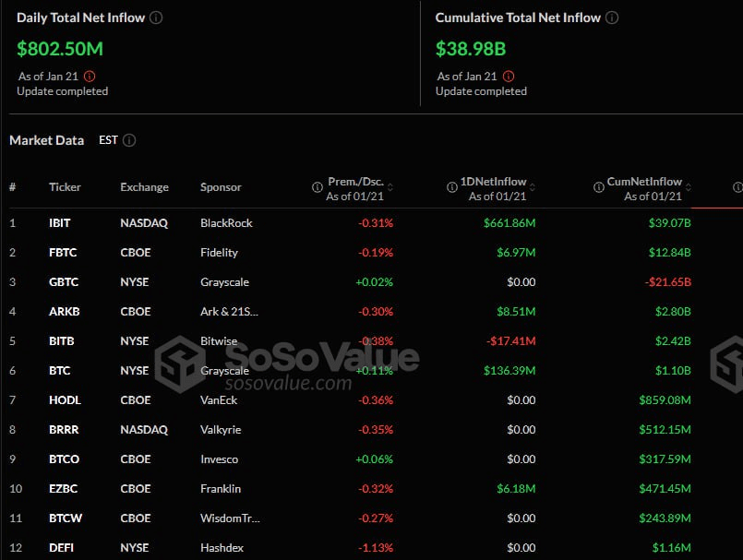The height and width of the screenshot is (560, 743).
Task: Click the Franklin sponsor cell
Action: coord(221,488)
